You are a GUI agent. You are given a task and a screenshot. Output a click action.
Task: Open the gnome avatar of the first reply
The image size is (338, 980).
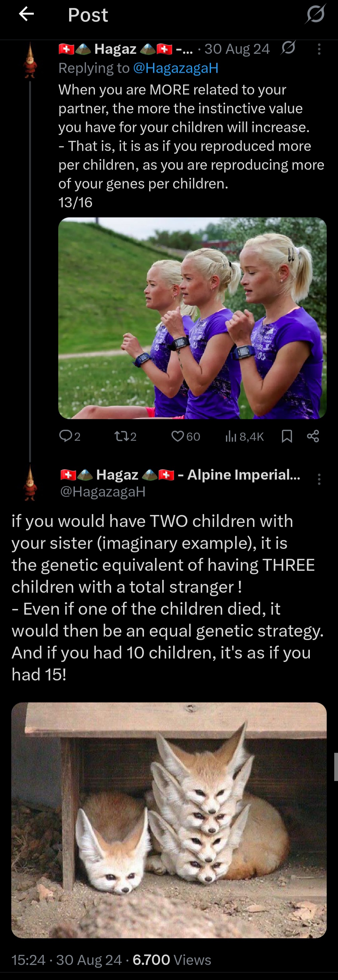click(30, 60)
